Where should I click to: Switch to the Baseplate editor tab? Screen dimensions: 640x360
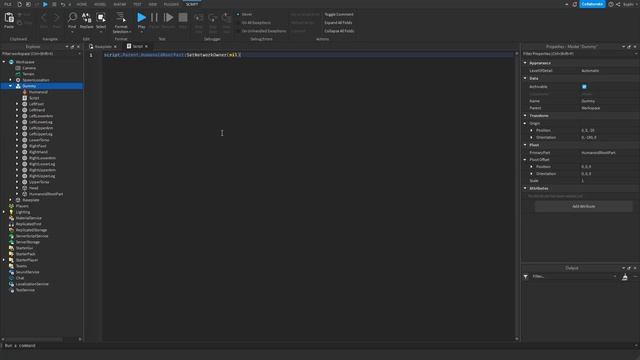coord(103,47)
